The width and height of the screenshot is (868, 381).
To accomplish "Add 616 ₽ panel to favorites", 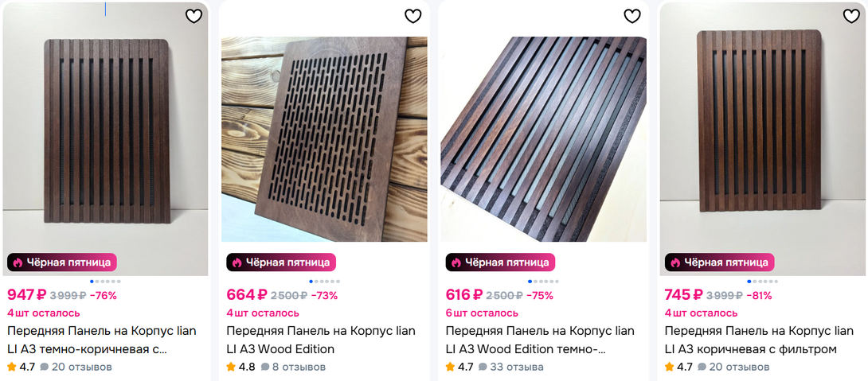I will [631, 16].
